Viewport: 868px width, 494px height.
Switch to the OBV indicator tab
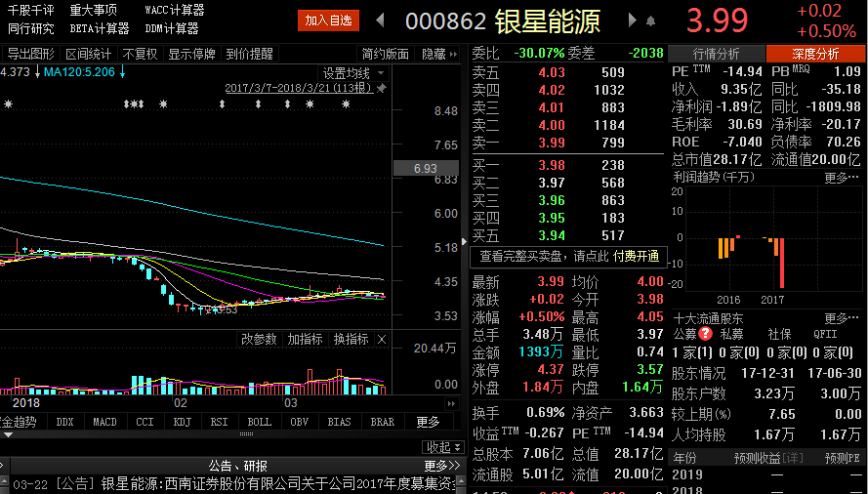299,422
